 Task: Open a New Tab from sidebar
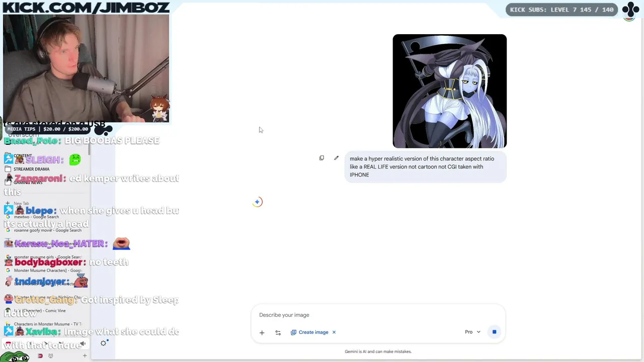[21, 203]
